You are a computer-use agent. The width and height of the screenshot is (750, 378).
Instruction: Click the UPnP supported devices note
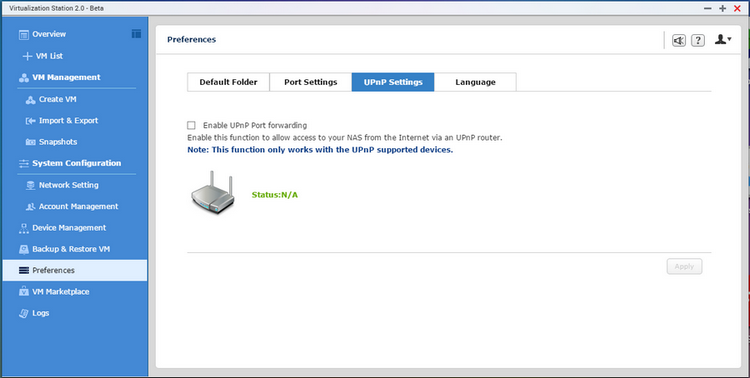pos(320,150)
